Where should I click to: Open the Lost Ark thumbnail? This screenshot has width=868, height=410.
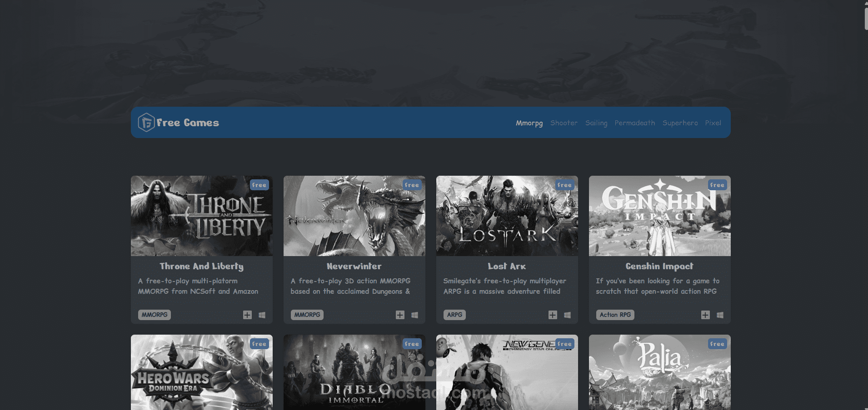[x=507, y=216]
